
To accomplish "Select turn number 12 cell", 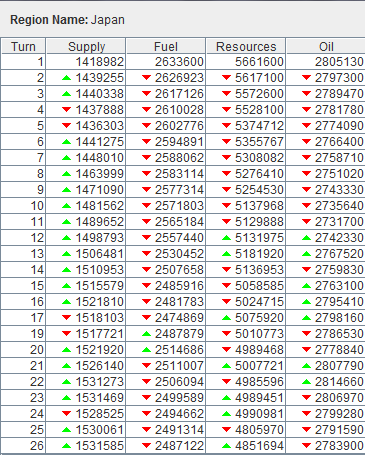I will (23, 238).
